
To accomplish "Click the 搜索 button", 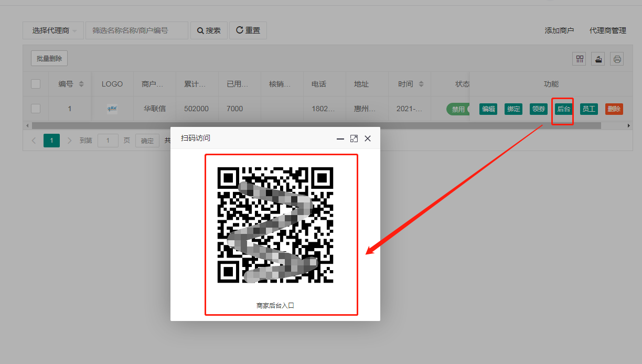I will click(x=209, y=30).
